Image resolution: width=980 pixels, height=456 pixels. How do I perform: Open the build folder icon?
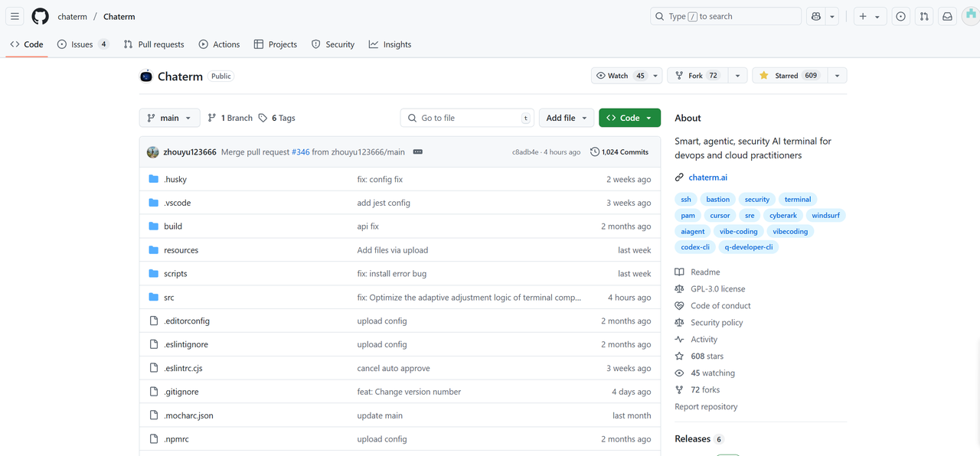[x=154, y=226]
